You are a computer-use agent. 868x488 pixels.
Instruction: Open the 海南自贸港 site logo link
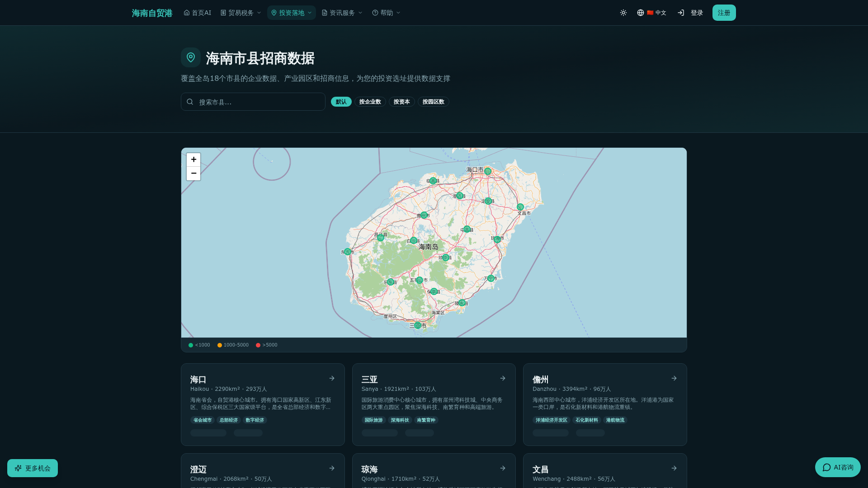pyautogui.click(x=152, y=13)
